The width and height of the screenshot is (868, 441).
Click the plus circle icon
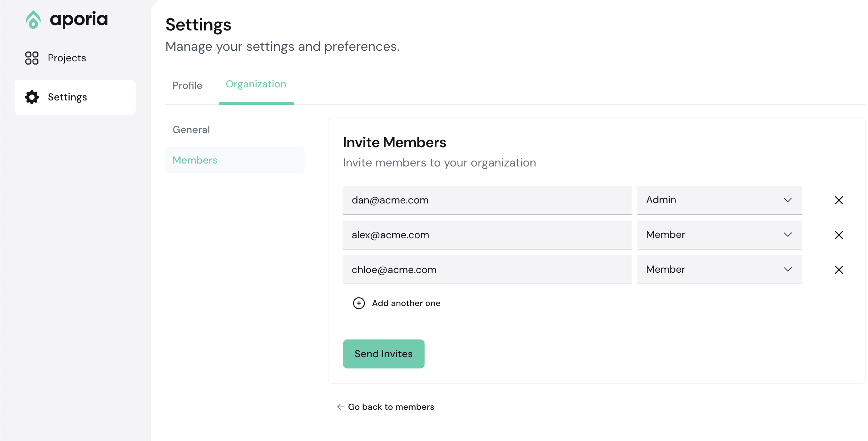click(x=359, y=303)
